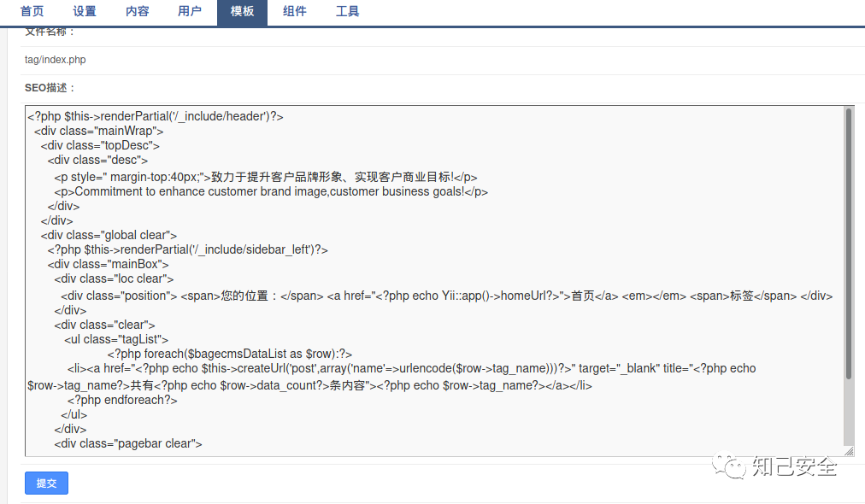Image resolution: width=865 pixels, height=504 pixels.
Task: Click the 提交 submit button
Action: tap(46, 483)
